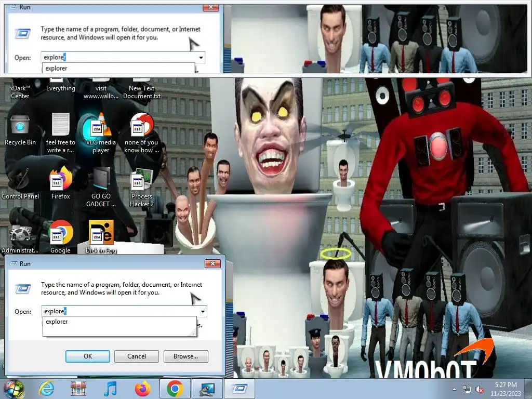Choose the 'explorer' suggestion above the OK button
The height and width of the screenshot is (399, 532).
coord(119,322)
